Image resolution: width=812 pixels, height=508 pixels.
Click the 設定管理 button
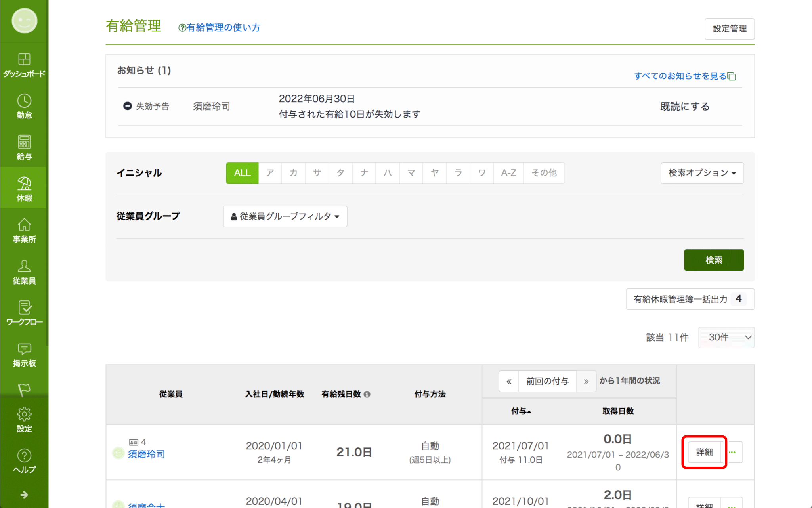pyautogui.click(x=729, y=29)
